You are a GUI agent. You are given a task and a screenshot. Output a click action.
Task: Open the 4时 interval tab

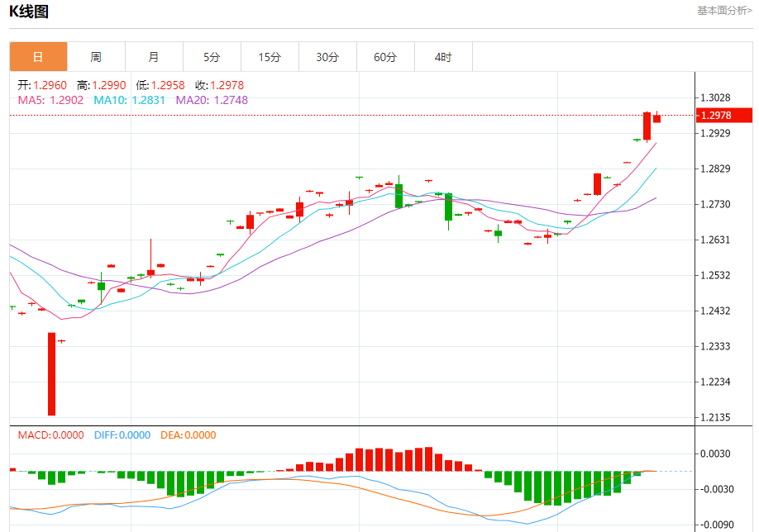coord(443,56)
